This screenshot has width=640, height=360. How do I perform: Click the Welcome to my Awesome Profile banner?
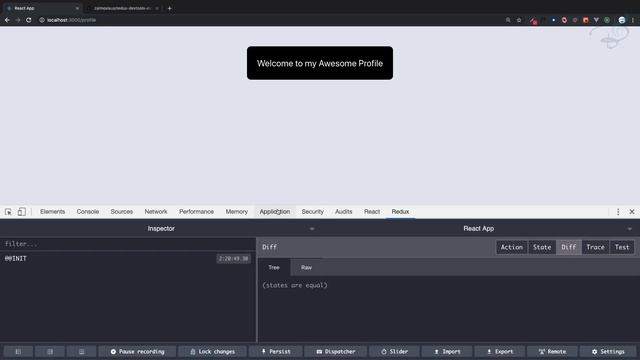pos(320,63)
